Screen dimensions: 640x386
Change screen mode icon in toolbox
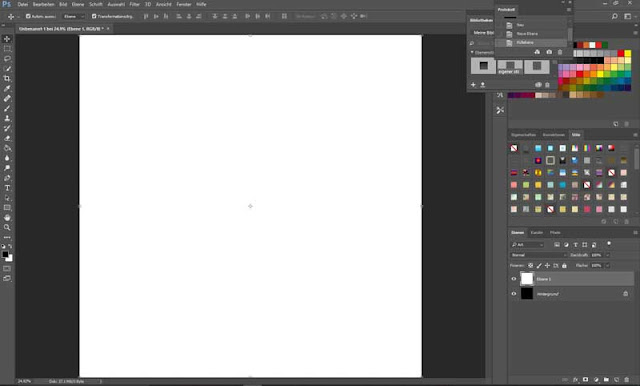tap(7, 278)
